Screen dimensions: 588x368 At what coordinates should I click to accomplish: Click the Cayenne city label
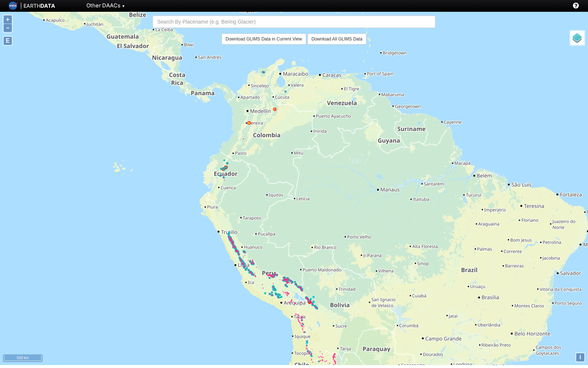[452, 122]
